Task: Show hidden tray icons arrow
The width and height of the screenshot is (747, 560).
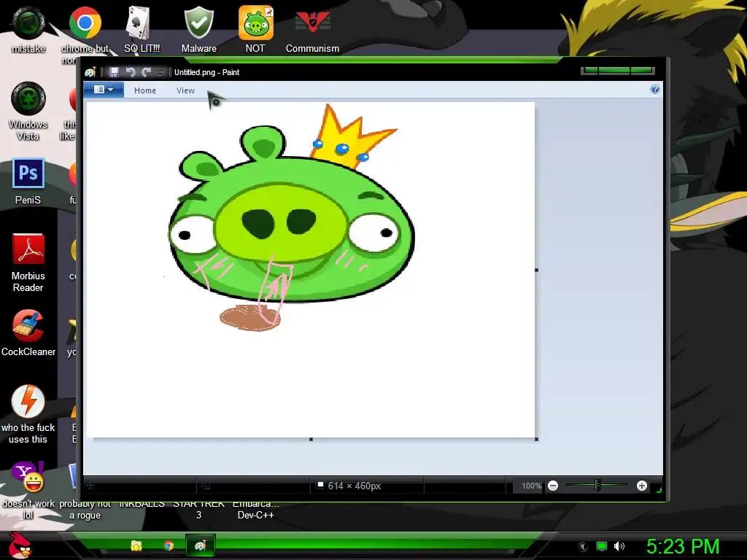Action: pos(582,547)
